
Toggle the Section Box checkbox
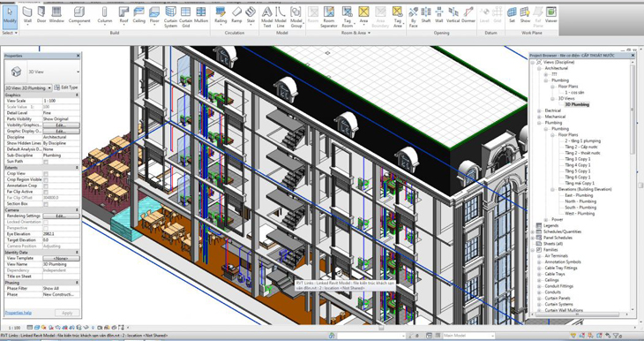point(46,203)
